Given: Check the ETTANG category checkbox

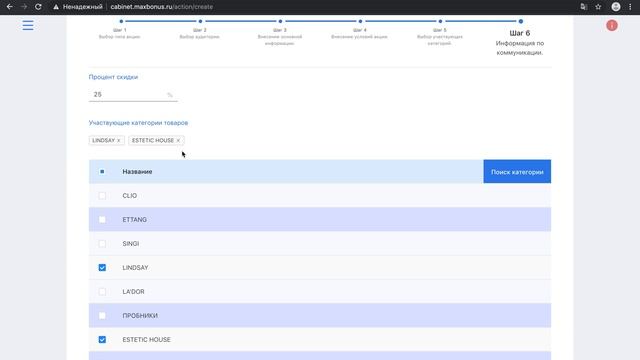Looking at the screenshot, I should pyautogui.click(x=102, y=220).
